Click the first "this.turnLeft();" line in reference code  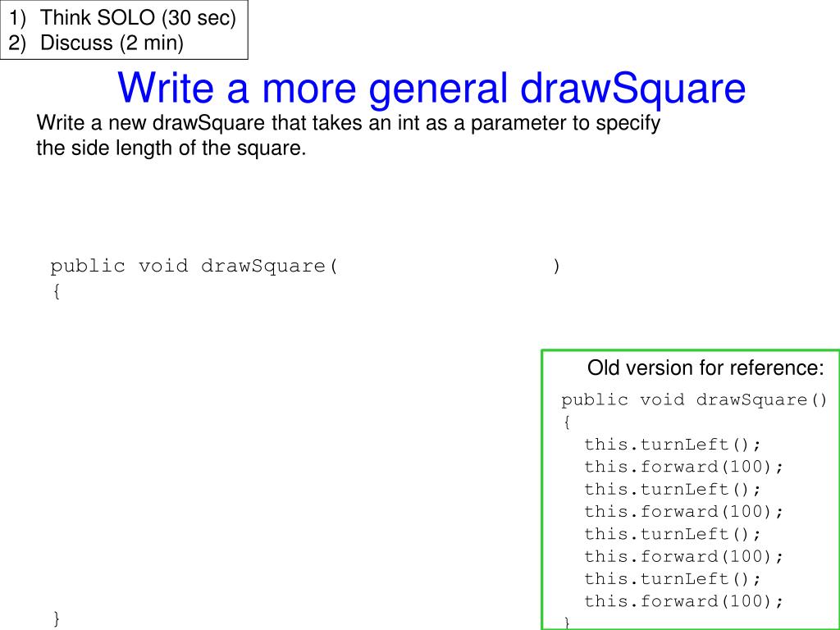point(673,445)
